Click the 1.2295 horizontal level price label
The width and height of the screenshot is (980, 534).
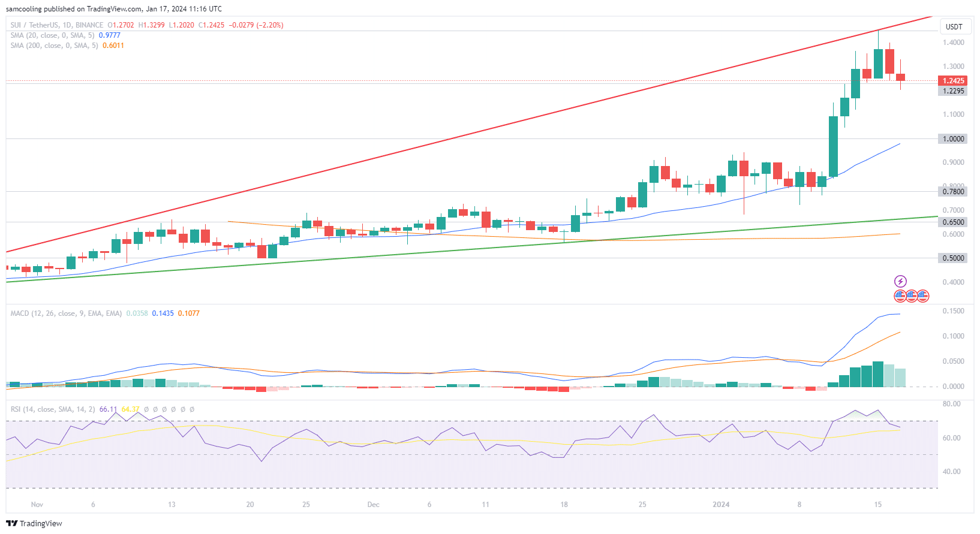pos(953,91)
